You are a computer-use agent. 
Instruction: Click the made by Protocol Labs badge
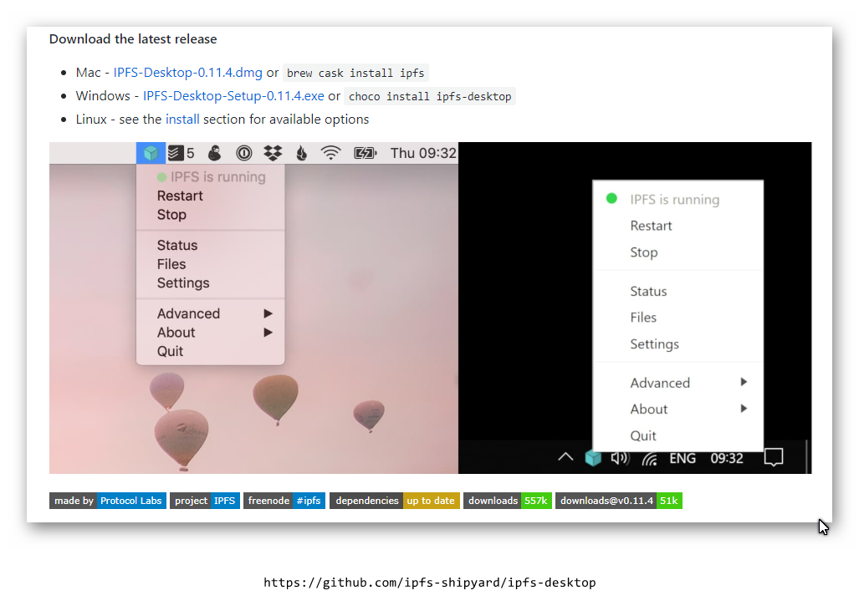(x=108, y=501)
